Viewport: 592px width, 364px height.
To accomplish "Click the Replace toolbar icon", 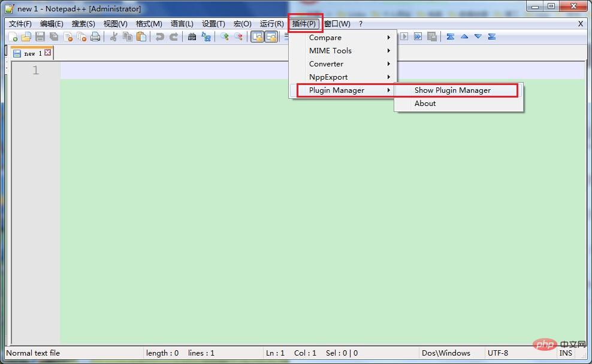I will coord(205,37).
